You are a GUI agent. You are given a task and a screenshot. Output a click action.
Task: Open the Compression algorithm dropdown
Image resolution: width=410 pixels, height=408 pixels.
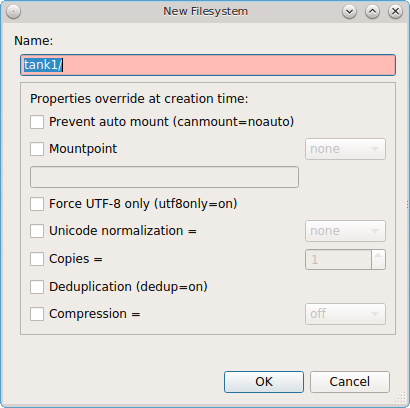tap(345, 314)
